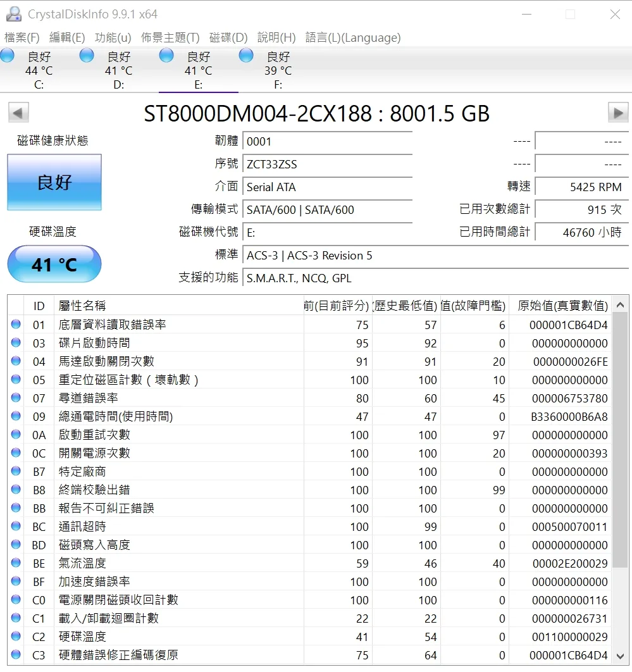Screen dimensions: 632x672
Task: Open the 功能(u) menu
Action: coord(113,38)
